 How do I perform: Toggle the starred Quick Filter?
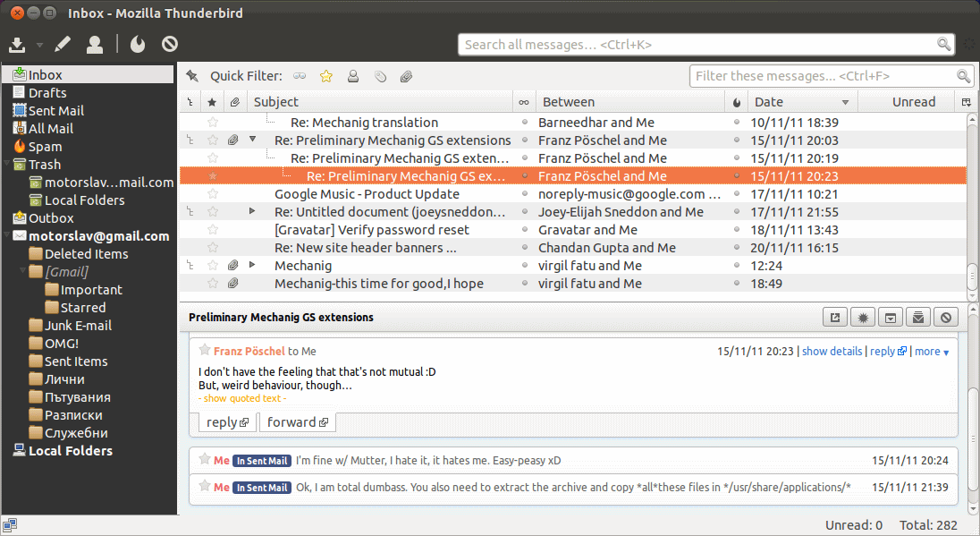326,76
